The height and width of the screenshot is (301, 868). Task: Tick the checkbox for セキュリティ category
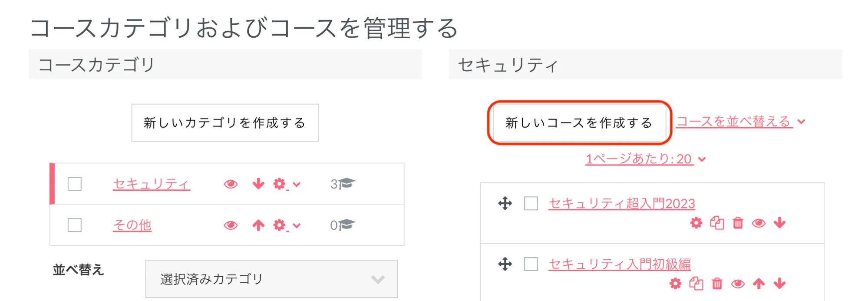[x=75, y=184]
